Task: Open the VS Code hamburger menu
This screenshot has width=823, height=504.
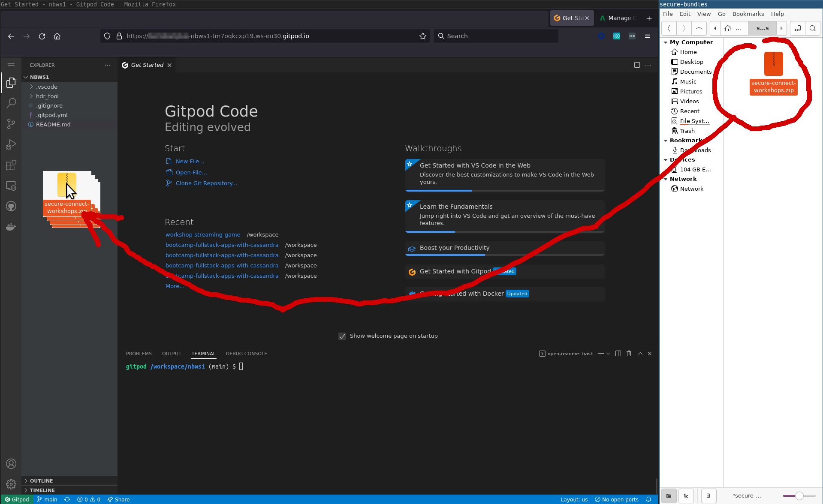Action: coord(11,65)
